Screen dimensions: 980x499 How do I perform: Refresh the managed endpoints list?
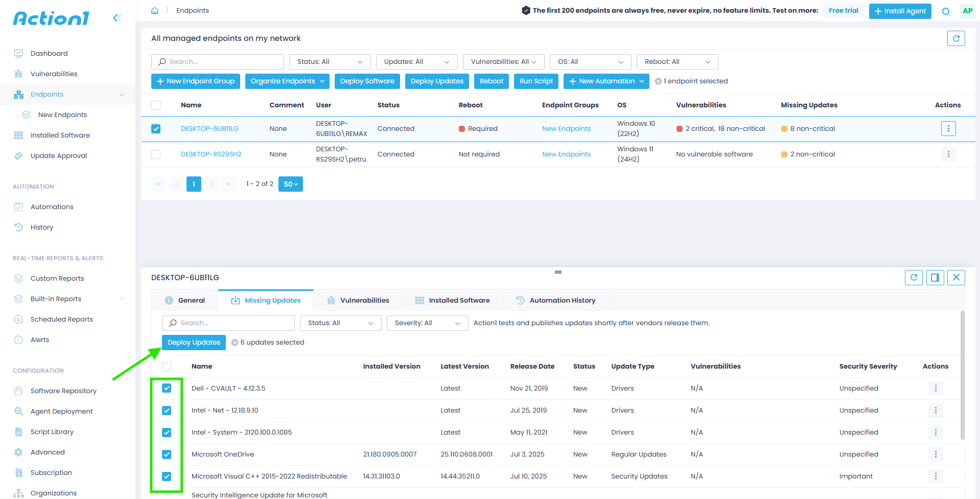click(955, 38)
